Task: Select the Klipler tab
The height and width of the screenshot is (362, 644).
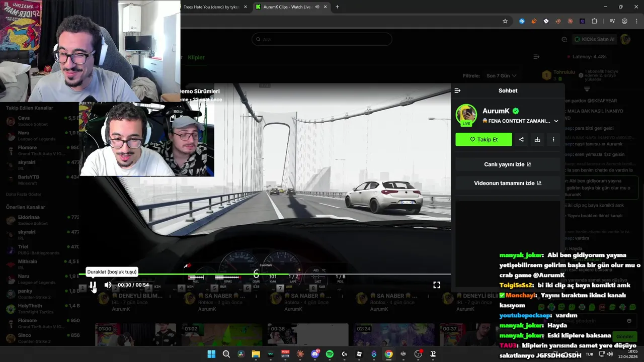Action: [196, 57]
